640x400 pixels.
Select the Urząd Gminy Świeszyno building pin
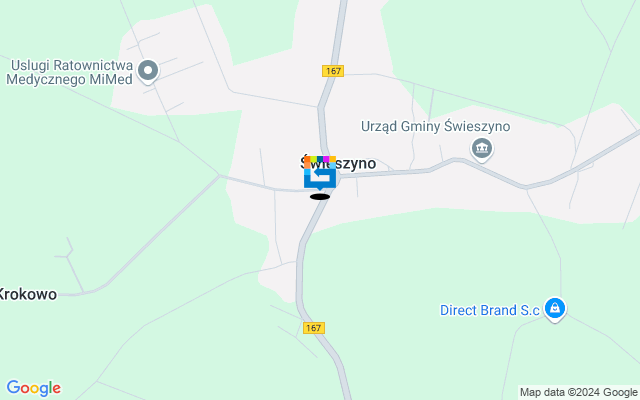pos(482,149)
